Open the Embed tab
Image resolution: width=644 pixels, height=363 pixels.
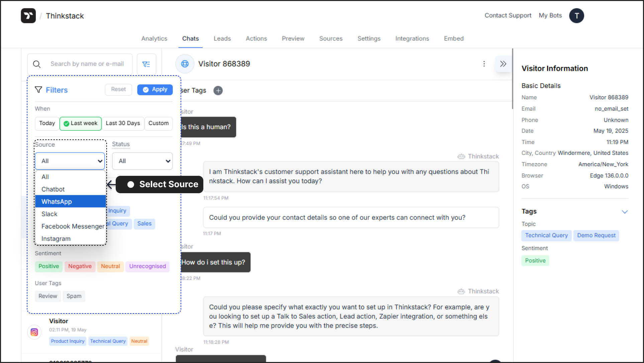(x=454, y=38)
